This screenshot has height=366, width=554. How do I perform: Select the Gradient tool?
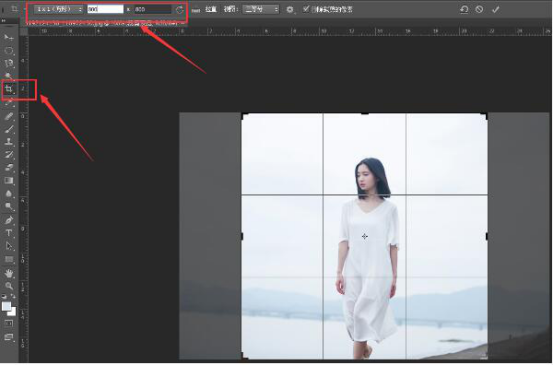pyautogui.click(x=9, y=181)
